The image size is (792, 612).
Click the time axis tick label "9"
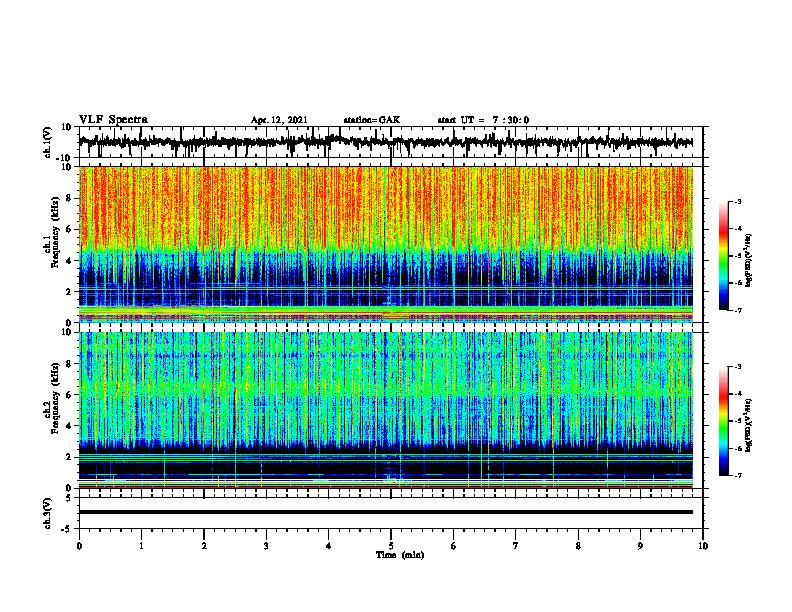[640, 546]
